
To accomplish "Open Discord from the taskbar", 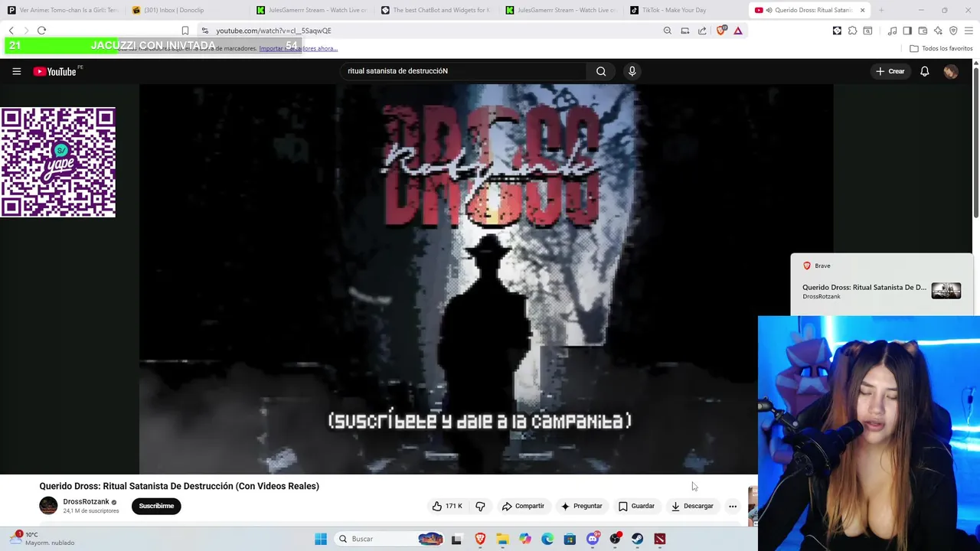I will click(x=593, y=539).
